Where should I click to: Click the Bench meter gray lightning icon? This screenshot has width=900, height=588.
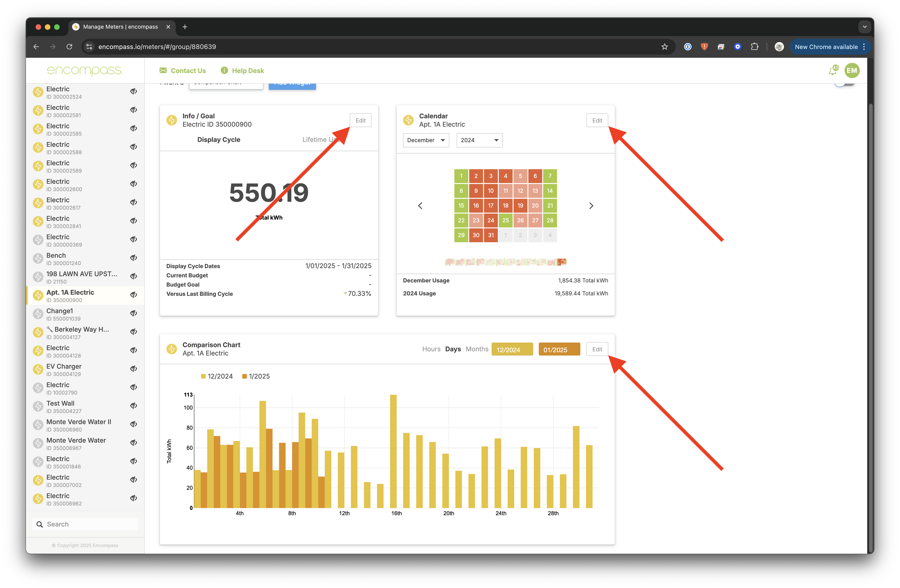coord(38,259)
